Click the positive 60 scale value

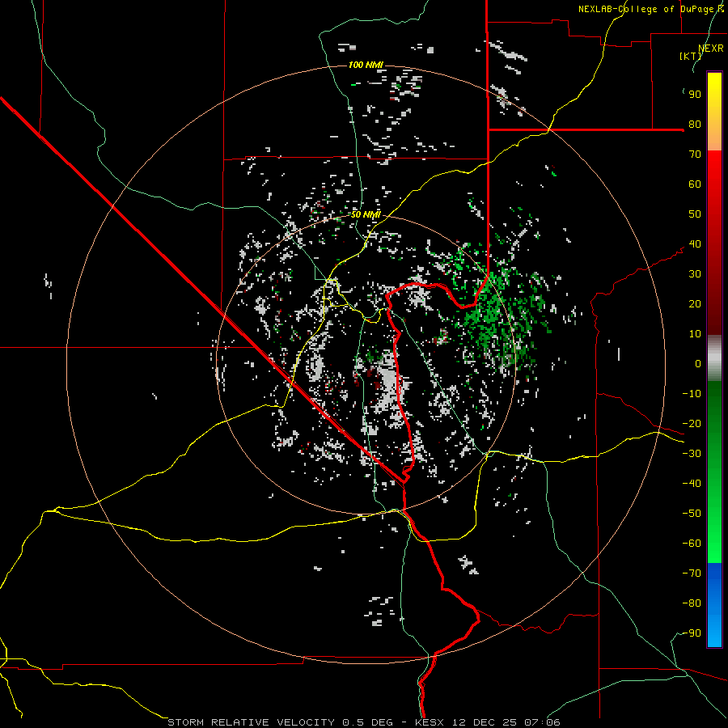click(695, 184)
